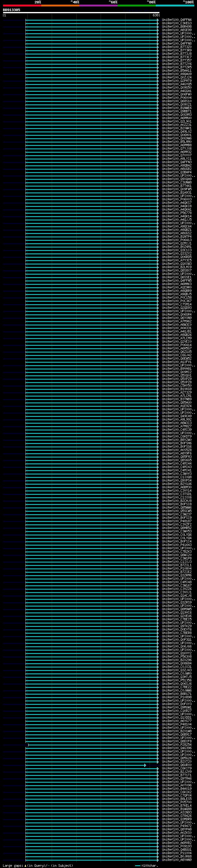Open the last hit UniRef100_A8YAN9
Image resolution: width=197 pixels, height=868 pixels.
176,860
